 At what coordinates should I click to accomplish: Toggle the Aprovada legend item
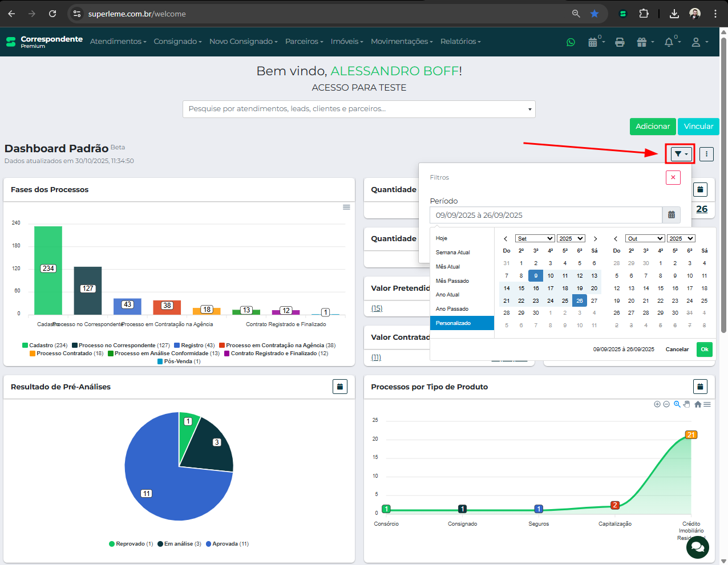click(x=227, y=544)
